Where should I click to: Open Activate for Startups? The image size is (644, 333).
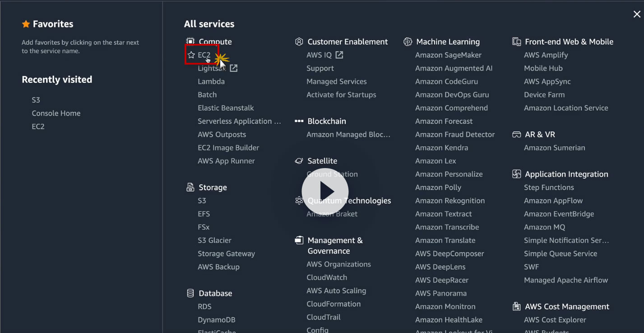341,95
